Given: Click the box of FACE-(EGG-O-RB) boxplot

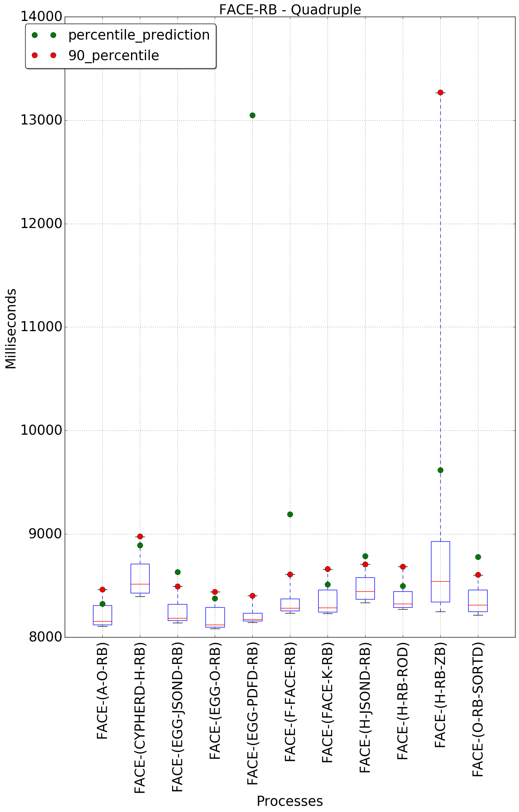Looking at the screenshot, I should [x=215, y=617].
